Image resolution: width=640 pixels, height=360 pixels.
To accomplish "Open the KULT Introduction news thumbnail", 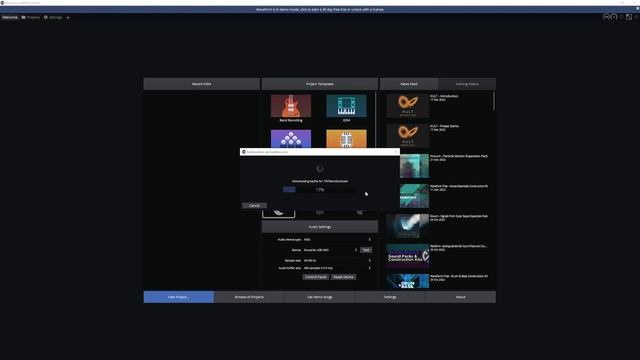I will (407, 106).
